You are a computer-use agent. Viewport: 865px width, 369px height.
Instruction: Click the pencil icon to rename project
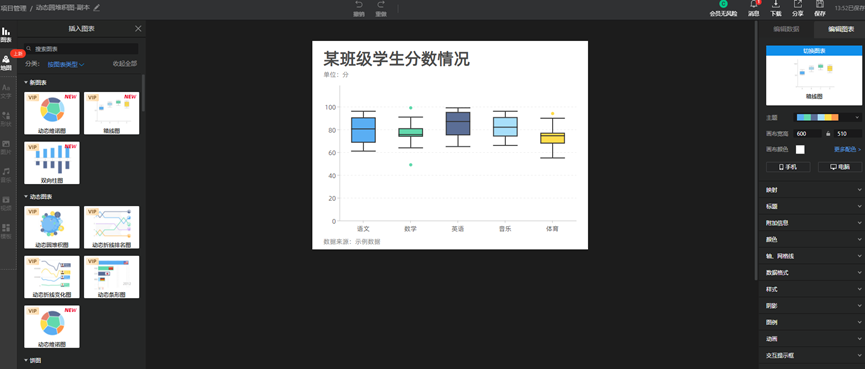click(97, 8)
